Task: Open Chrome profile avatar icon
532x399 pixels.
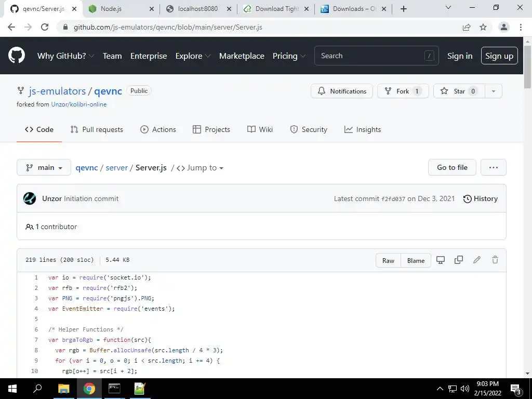Action: click(x=504, y=27)
